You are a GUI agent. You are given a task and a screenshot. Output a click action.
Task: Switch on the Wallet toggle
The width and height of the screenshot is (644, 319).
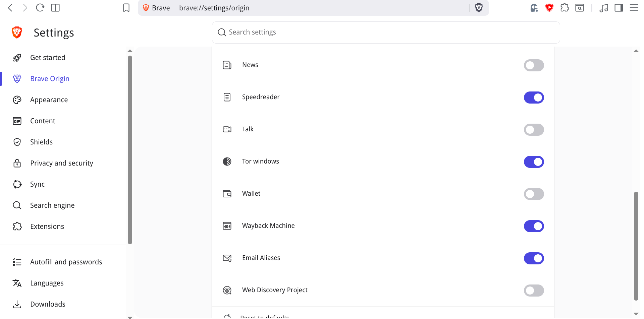[x=534, y=194]
